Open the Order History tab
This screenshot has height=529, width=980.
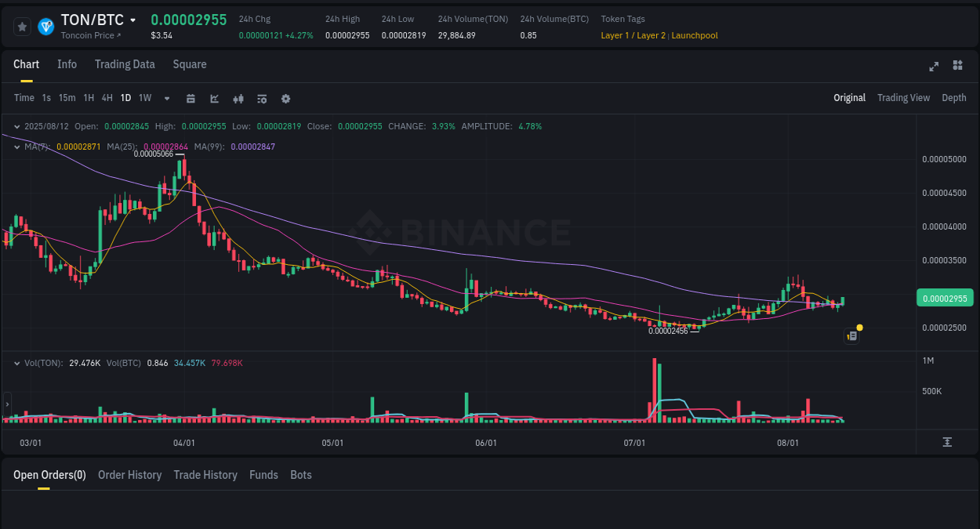click(129, 475)
